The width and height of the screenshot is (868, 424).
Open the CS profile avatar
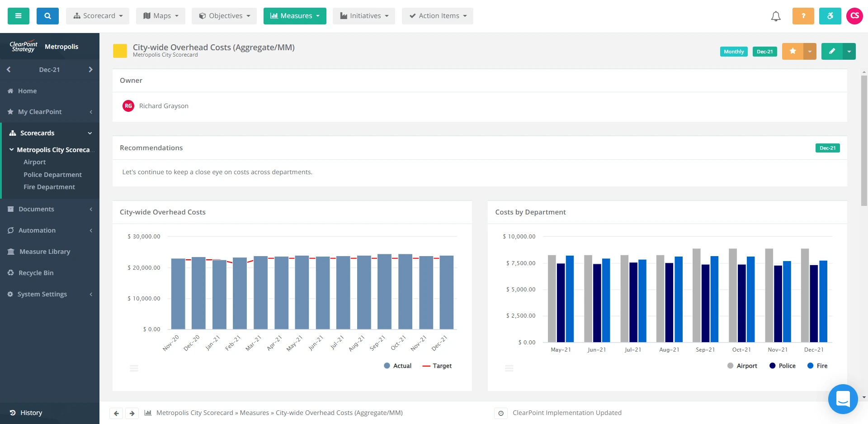[855, 15]
